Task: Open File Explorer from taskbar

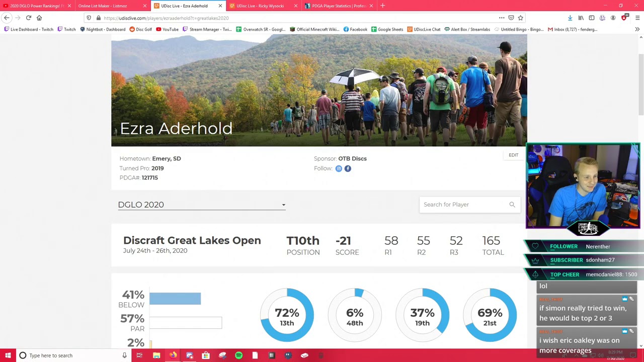Action: click(x=156, y=355)
